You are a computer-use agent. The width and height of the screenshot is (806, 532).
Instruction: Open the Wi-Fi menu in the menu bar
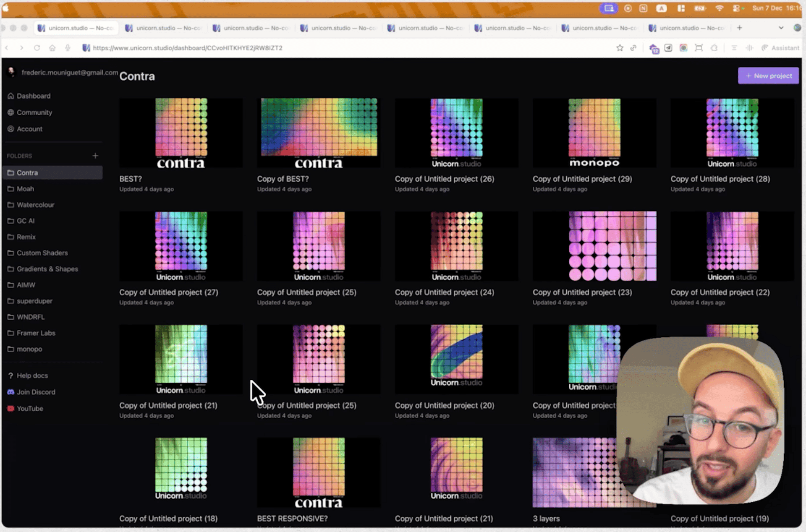coord(719,8)
